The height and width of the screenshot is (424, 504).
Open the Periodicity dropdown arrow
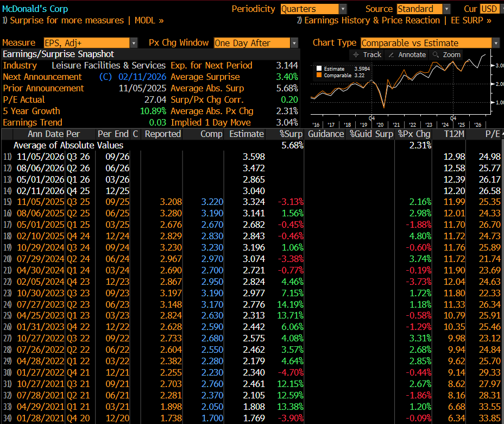343,9
